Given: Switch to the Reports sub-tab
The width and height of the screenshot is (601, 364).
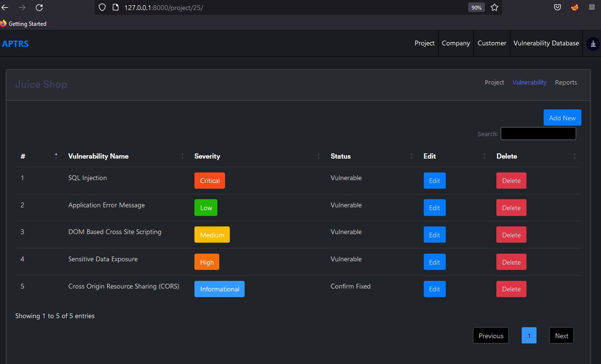Looking at the screenshot, I should coord(566,82).
